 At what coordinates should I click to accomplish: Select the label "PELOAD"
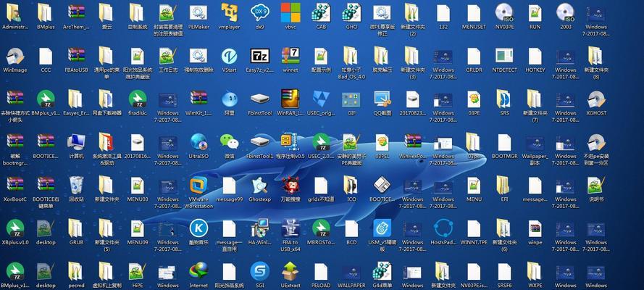pos(321,285)
